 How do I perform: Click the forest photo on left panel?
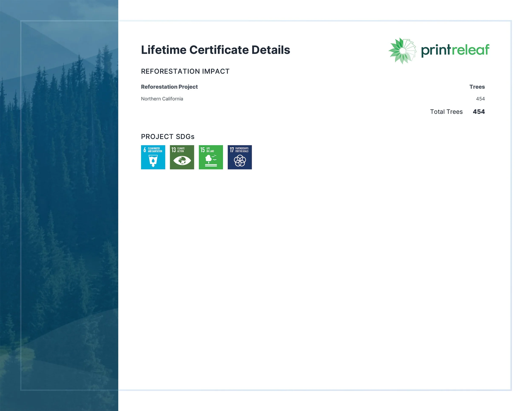click(x=59, y=219)
